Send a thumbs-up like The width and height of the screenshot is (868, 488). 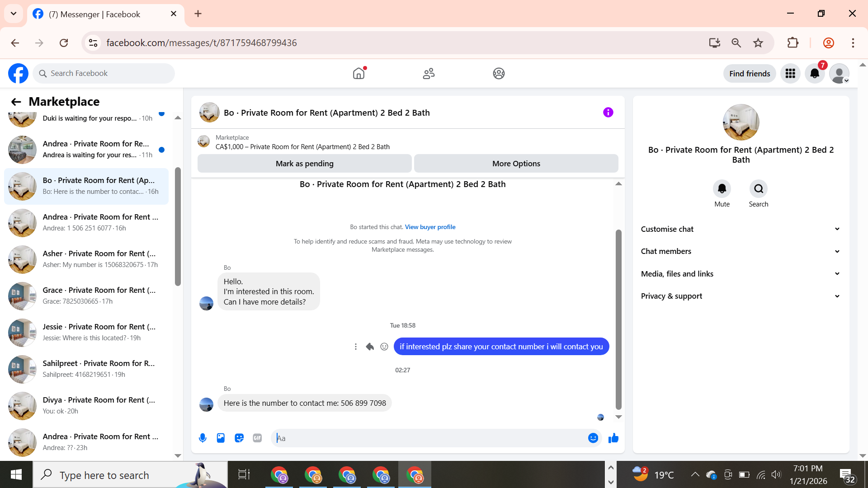click(613, 438)
